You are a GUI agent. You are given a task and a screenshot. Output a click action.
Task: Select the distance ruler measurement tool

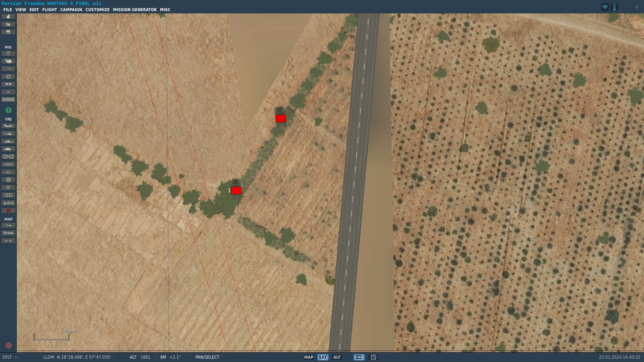(x=8, y=241)
